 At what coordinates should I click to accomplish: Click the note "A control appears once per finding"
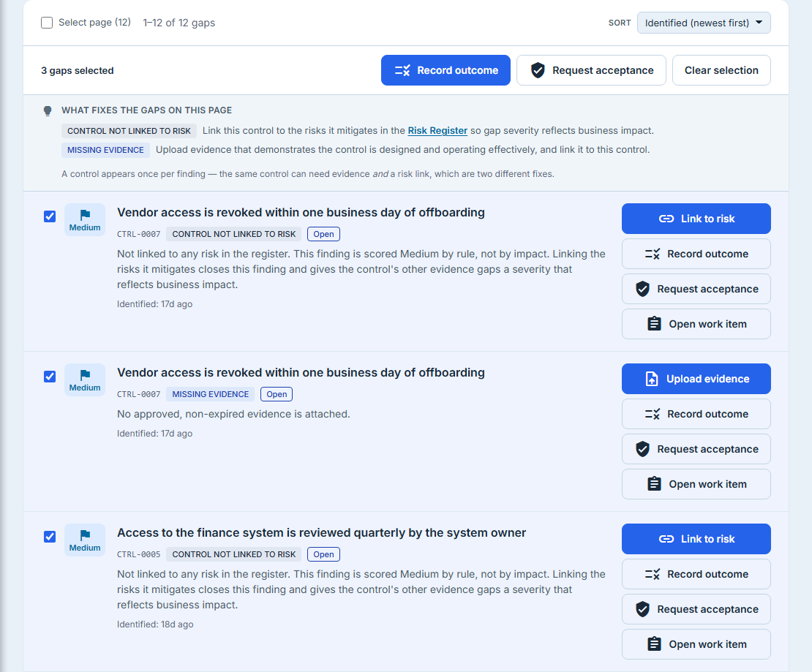[x=308, y=174]
